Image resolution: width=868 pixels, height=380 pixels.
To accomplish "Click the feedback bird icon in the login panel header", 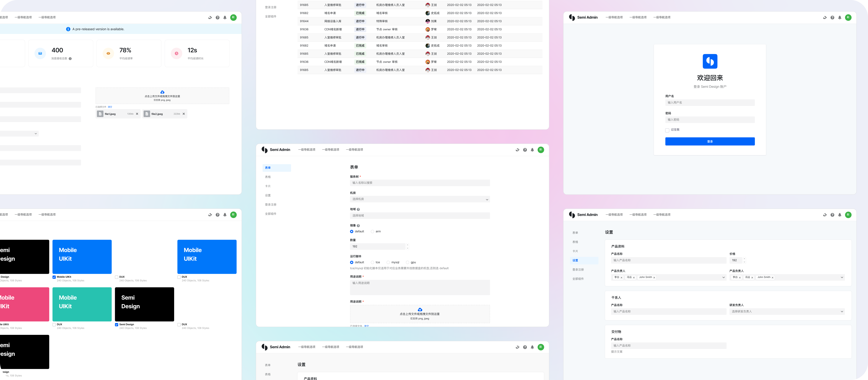I will click(x=825, y=18).
